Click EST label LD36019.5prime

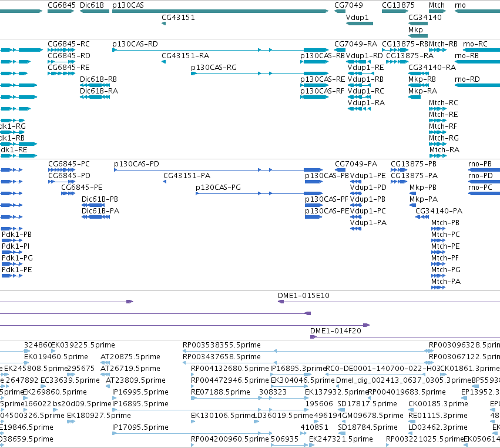283,416
